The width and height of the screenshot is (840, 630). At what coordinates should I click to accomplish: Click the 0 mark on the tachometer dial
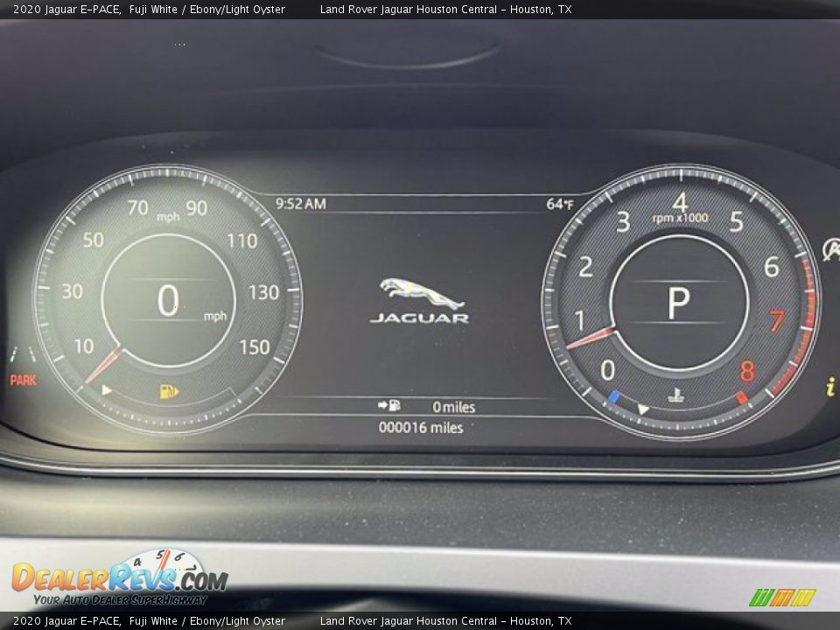pyautogui.click(x=607, y=370)
